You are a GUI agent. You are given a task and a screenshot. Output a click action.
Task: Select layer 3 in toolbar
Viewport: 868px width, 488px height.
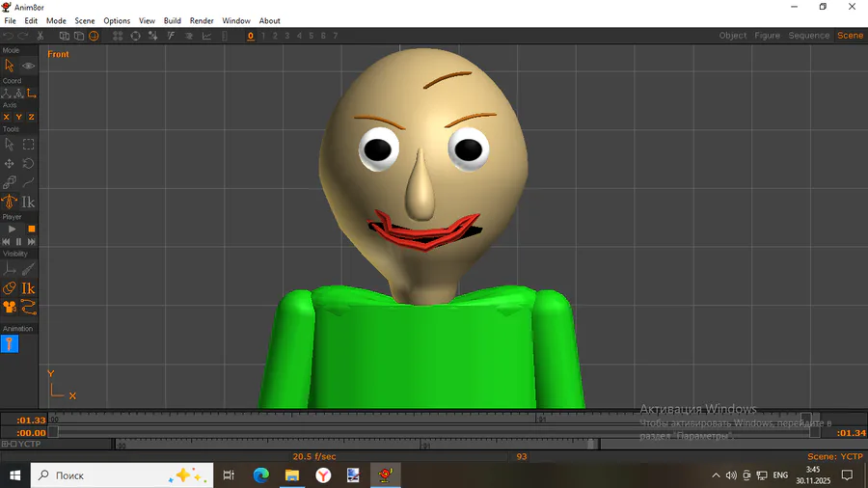(x=286, y=36)
